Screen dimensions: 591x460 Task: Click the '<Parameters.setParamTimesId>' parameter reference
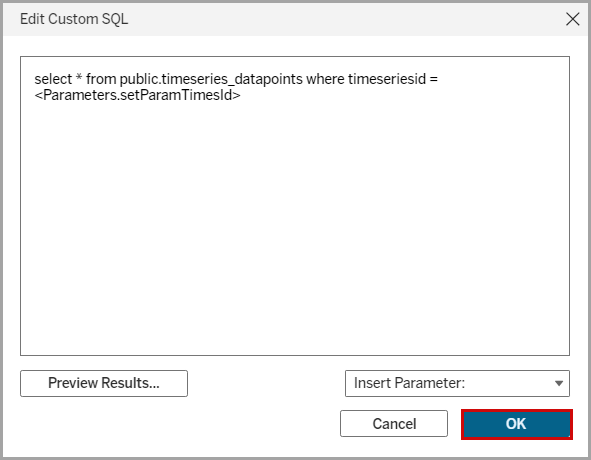point(137,95)
